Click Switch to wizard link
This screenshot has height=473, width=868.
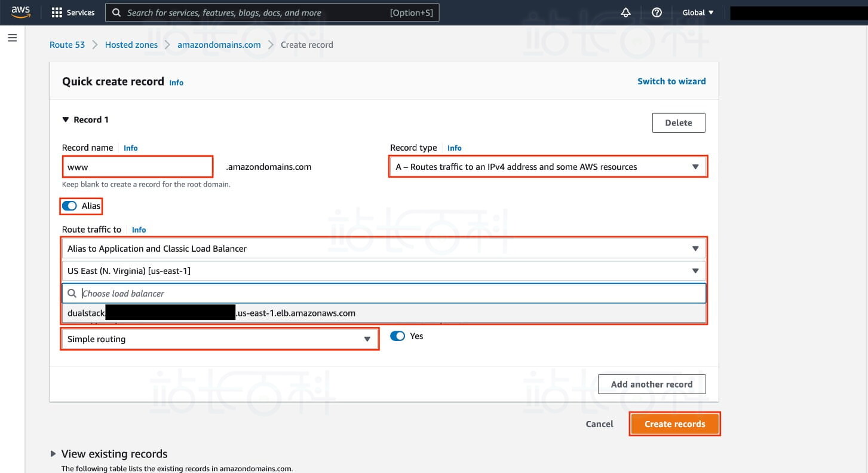coord(671,81)
